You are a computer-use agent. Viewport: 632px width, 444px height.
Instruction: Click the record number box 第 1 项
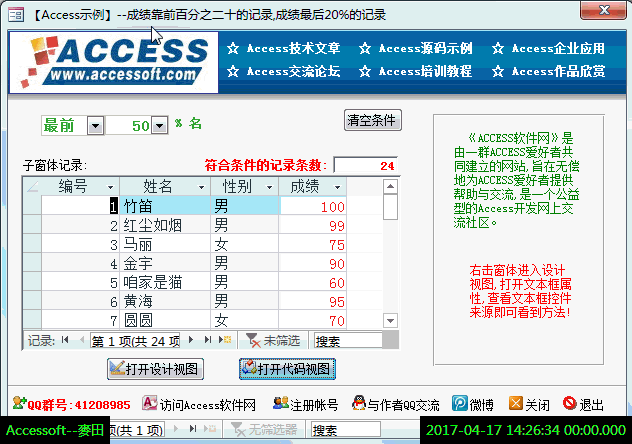135,341
